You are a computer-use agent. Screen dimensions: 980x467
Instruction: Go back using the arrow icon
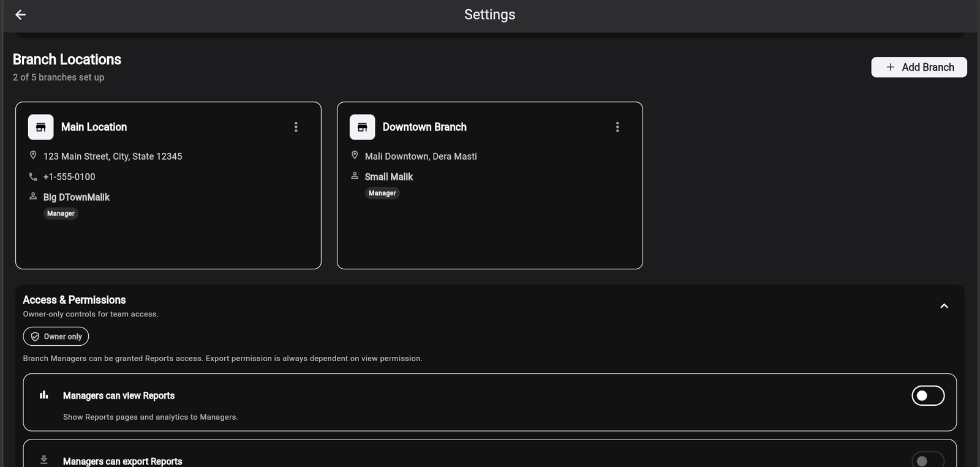pyautogui.click(x=20, y=15)
